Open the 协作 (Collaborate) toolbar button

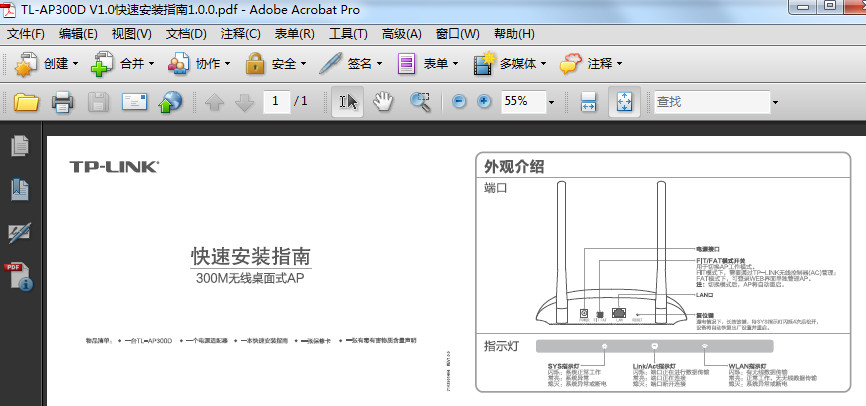pos(199,64)
